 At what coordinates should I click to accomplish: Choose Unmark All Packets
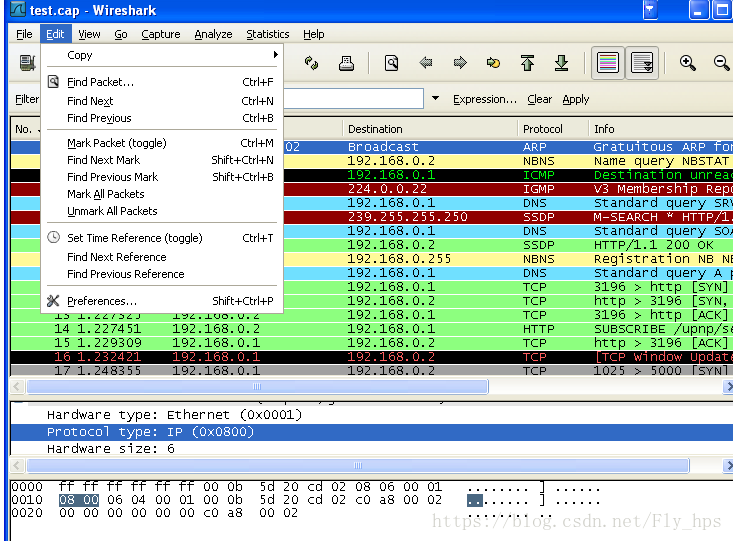(x=162, y=211)
